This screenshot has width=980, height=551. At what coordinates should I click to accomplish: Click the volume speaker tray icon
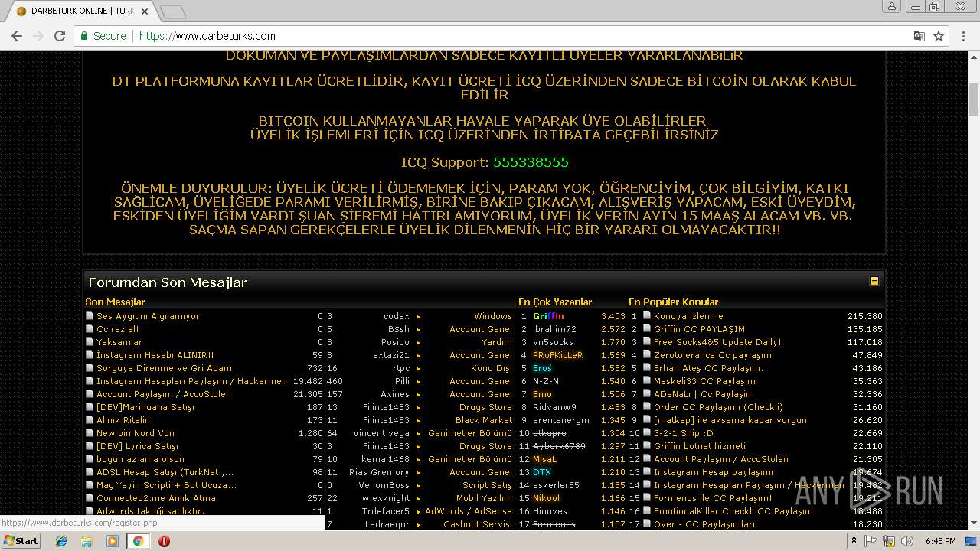click(907, 541)
